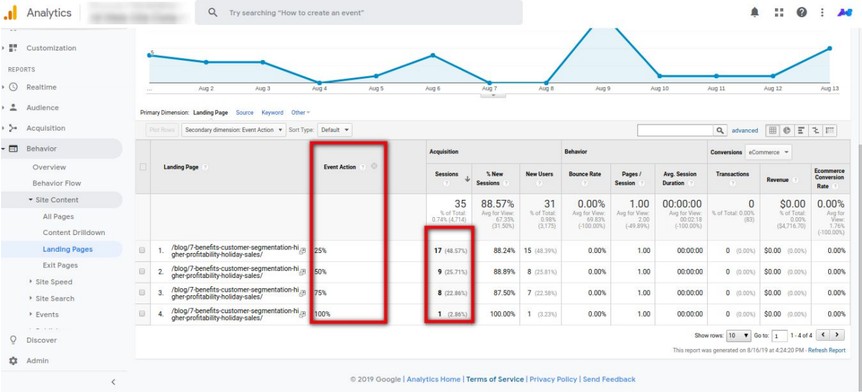862x392 pixels.
Task: Click the table filter search button
Action: (720, 130)
